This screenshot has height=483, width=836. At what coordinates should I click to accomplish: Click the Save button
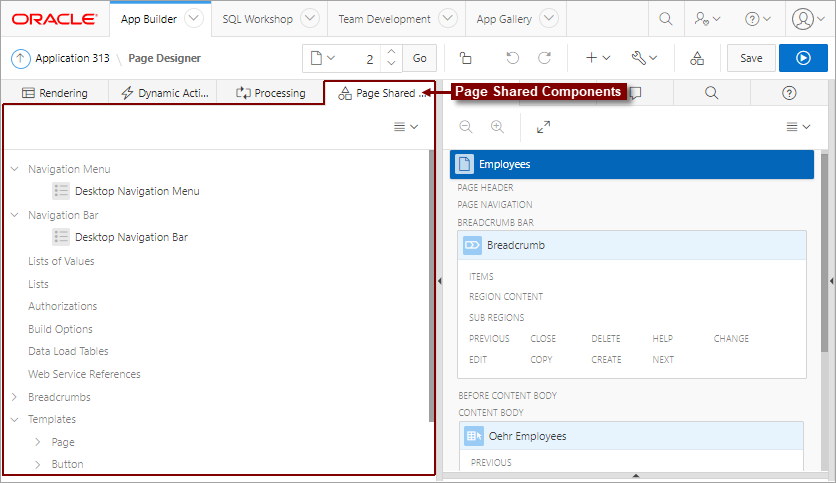751,58
